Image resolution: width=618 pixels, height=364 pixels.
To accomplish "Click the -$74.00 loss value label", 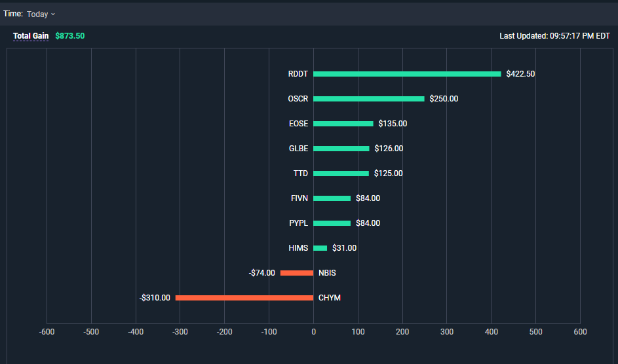I will [x=262, y=273].
